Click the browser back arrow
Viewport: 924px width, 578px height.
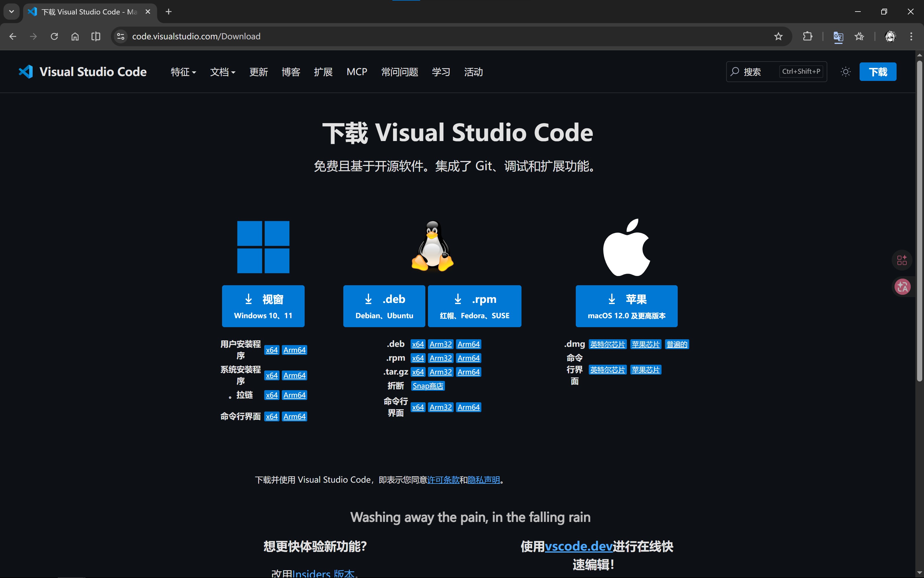[13, 36]
